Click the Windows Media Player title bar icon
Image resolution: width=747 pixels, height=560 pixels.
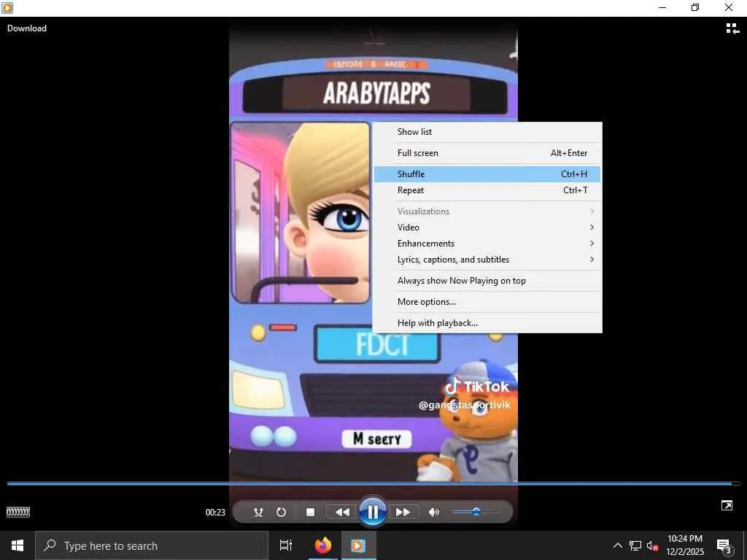coord(7,7)
